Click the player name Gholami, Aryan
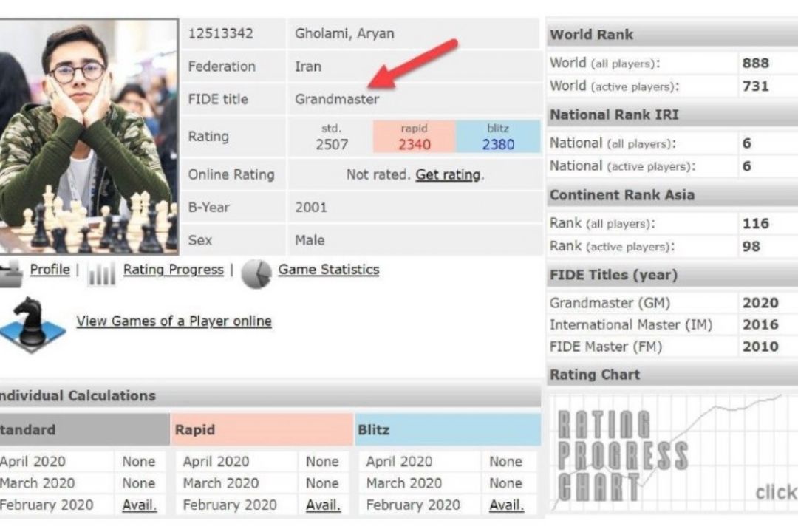 tap(344, 33)
